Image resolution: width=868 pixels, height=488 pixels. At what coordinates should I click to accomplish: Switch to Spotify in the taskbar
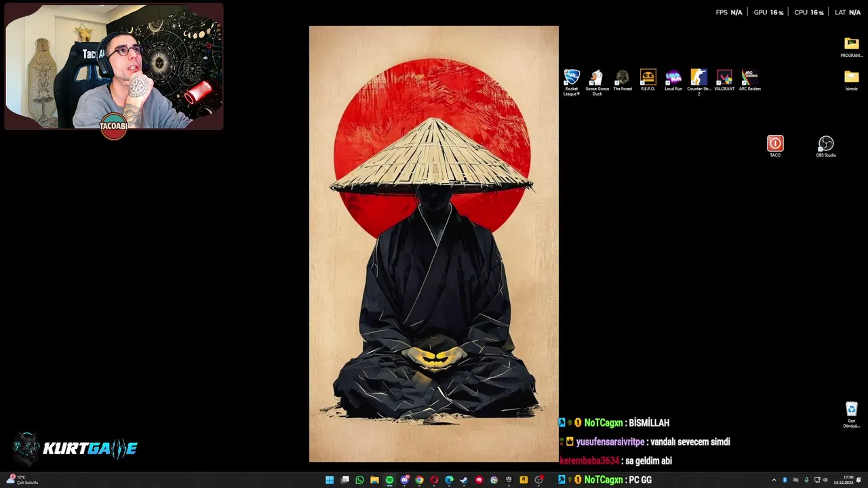pyautogui.click(x=389, y=480)
